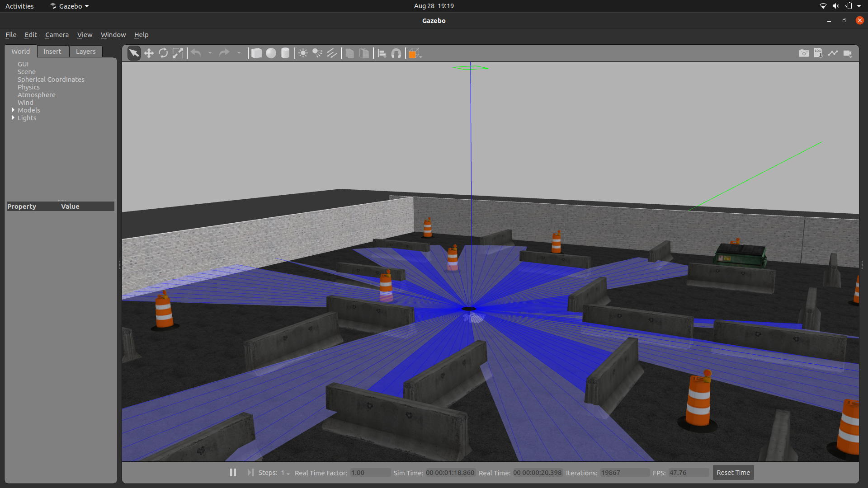Expand the Lights tree item

(13, 117)
